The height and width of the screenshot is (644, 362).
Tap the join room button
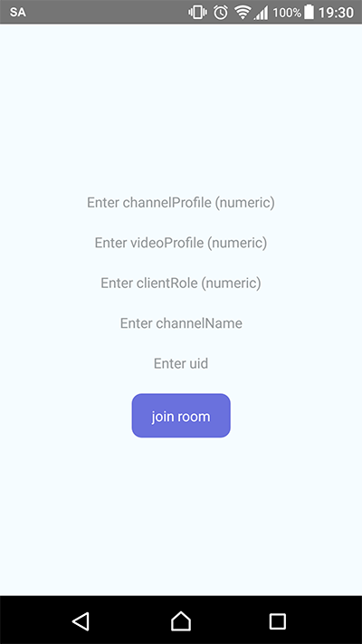(181, 416)
